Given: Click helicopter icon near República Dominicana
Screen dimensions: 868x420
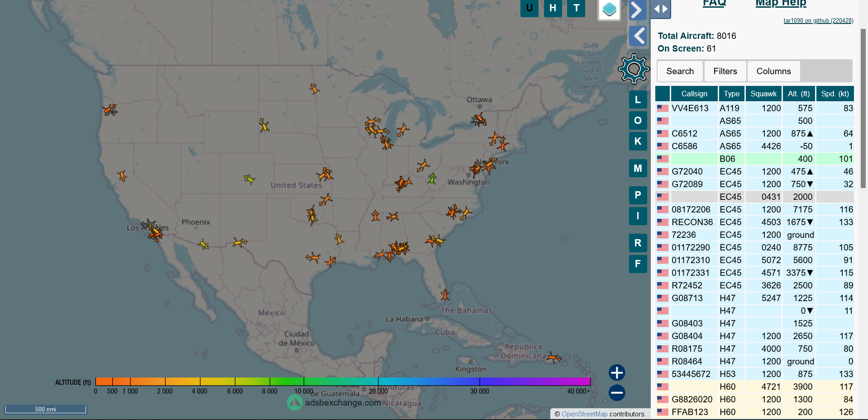Looking at the screenshot, I should (x=553, y=358).
